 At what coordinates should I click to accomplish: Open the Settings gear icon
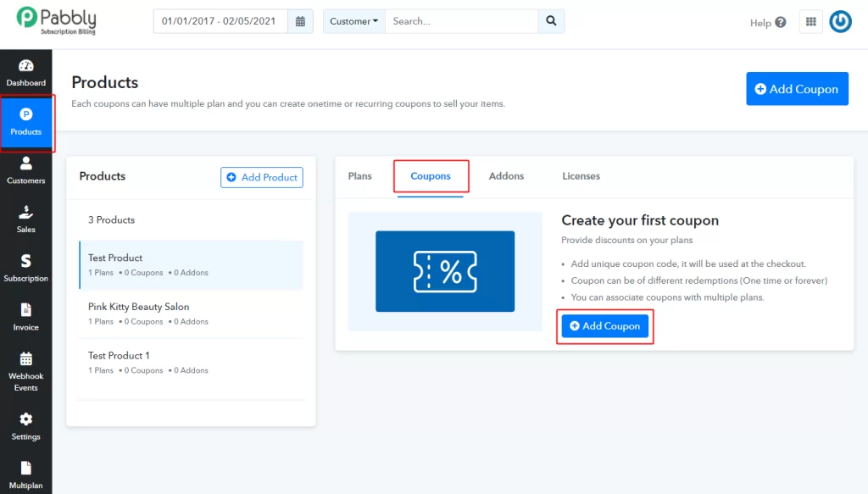[25, 426]
